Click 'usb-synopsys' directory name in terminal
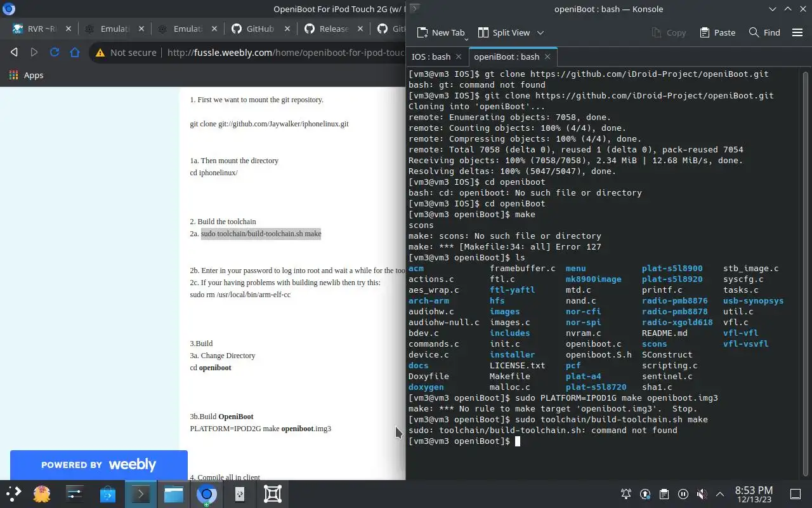Screen dimensions: 812x508 pyautogui.click(x=753, y=301)
